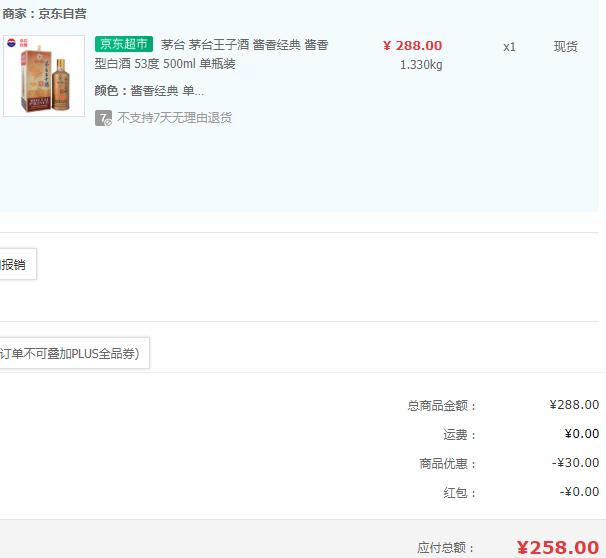Click the 商品优惠 label

point(448,464)
